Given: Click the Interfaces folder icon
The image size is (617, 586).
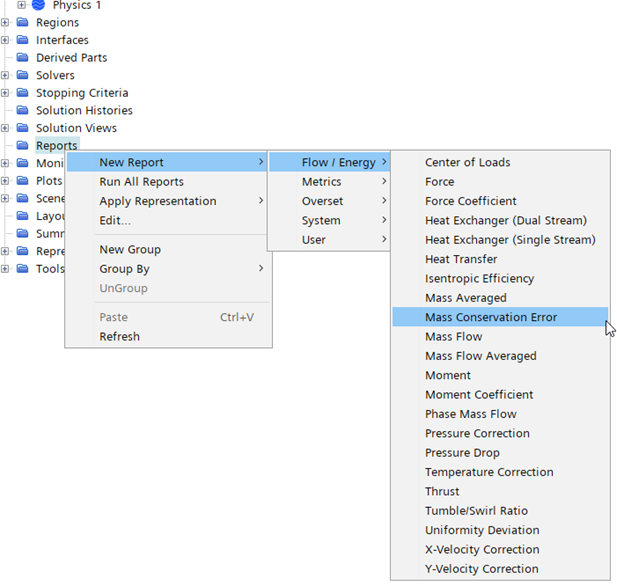Looking at the screenshot, I should pyautogui.click(x=22, y=40).
